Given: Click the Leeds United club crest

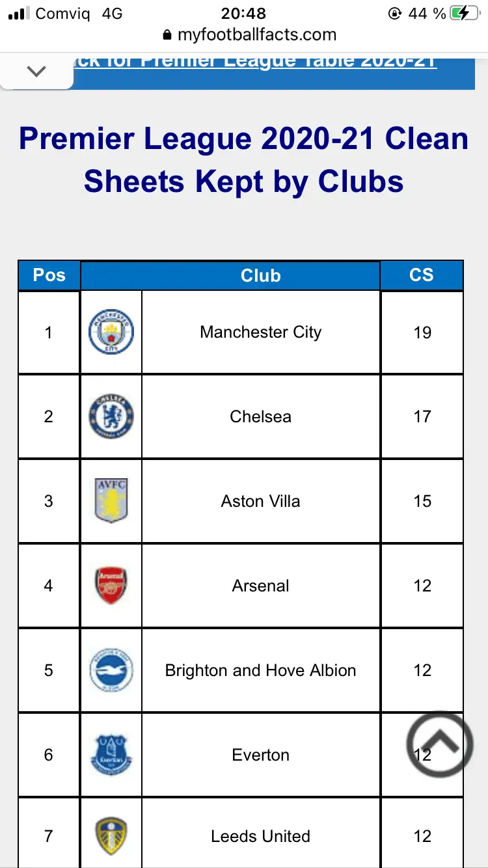Looking at the screenshot, I should coord(111,836).
